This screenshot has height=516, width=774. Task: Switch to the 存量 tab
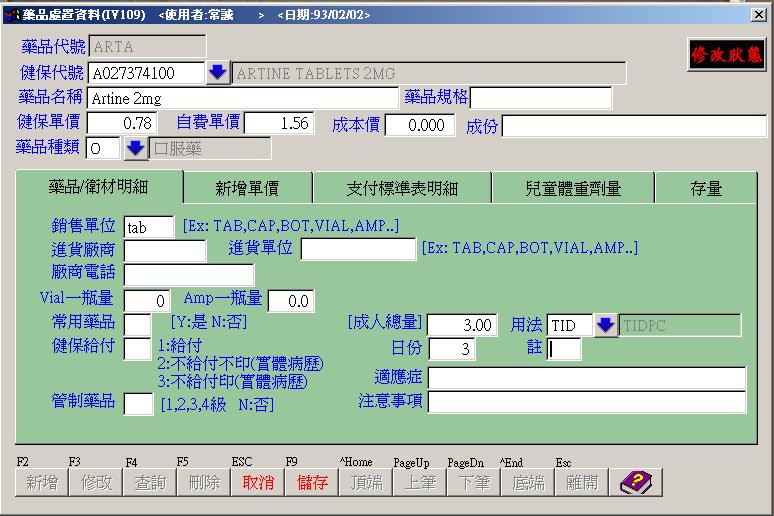[706, 188]
